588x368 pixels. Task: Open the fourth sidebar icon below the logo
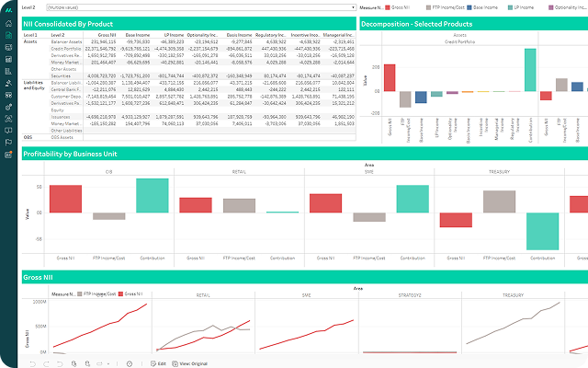click(8, 59)
